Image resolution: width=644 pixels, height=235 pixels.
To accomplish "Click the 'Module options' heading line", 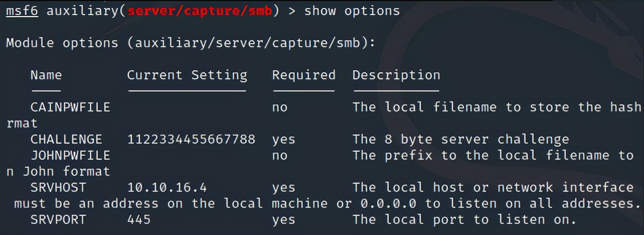I will [x=191, y=43].
